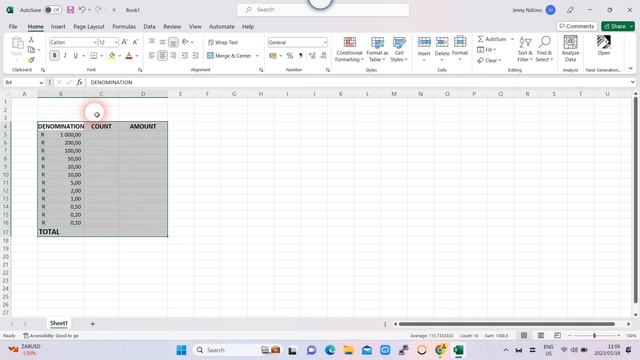Toggle Underline formatting
This screenshot has height=360, width=640.
click(76, 56)
